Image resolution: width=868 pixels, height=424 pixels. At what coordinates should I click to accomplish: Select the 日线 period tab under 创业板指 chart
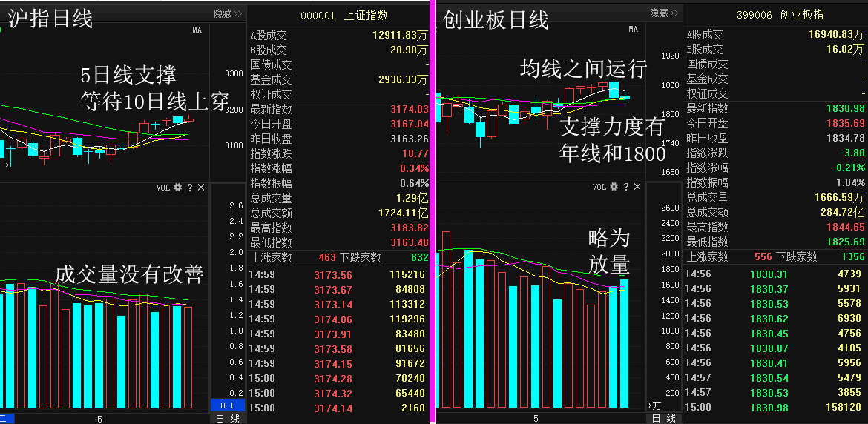coord(663,419)
